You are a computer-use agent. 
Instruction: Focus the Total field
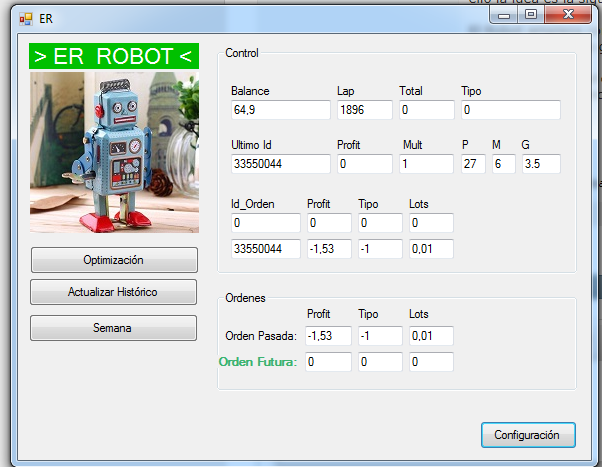click(427, 110)
